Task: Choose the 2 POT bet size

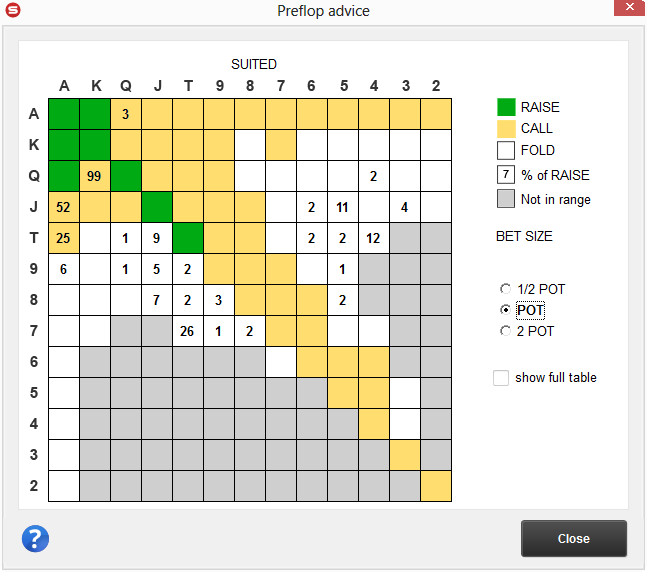Action: pos(505,331)
